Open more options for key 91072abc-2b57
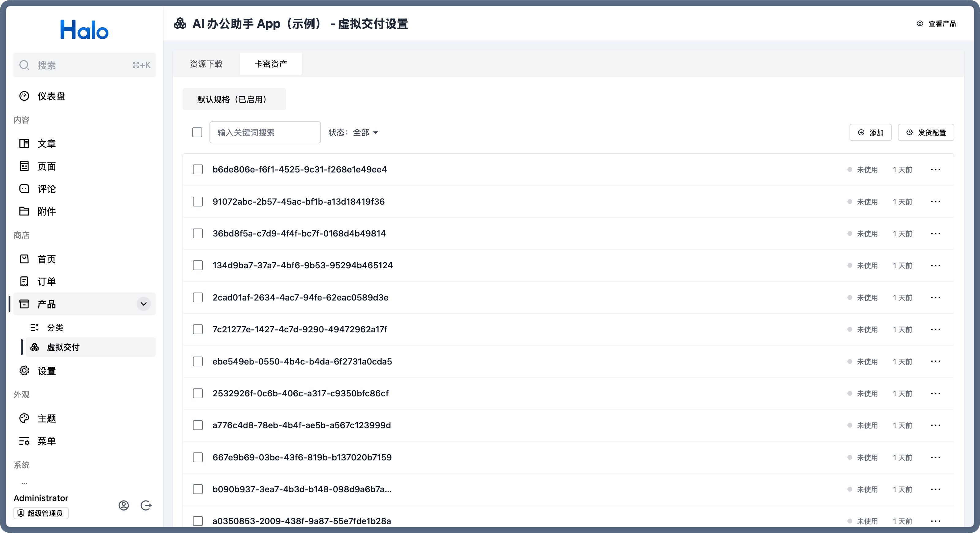This screenshot has height=533, width=980. click(936, 202)
